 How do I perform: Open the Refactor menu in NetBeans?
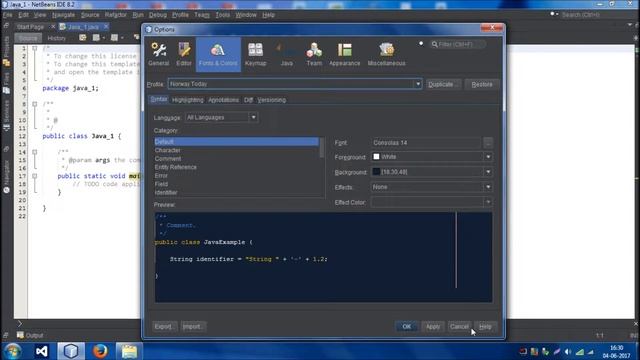[x=116, y=15]
